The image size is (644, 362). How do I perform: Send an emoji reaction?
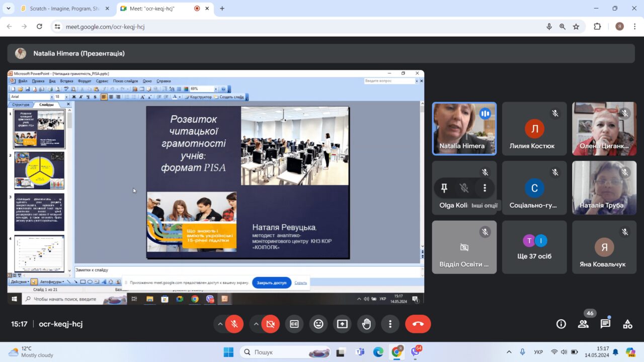click(318, 324)
